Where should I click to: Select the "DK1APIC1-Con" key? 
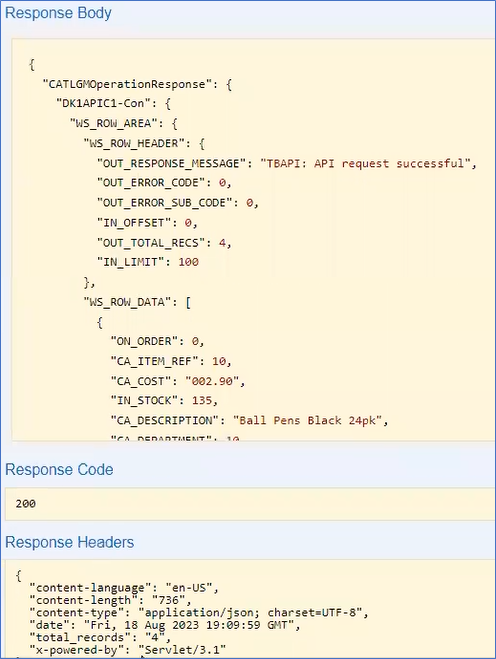click(x=103, y=103)
